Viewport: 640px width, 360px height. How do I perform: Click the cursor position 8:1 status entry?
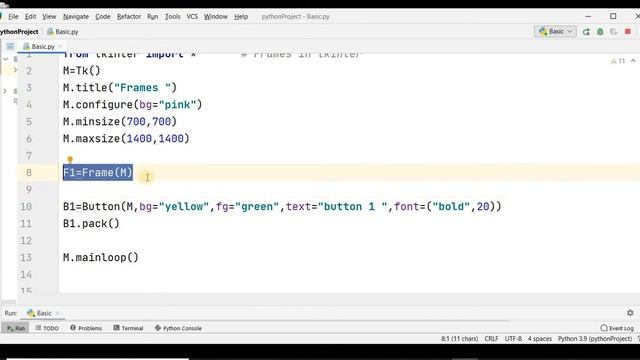point(459,339)
